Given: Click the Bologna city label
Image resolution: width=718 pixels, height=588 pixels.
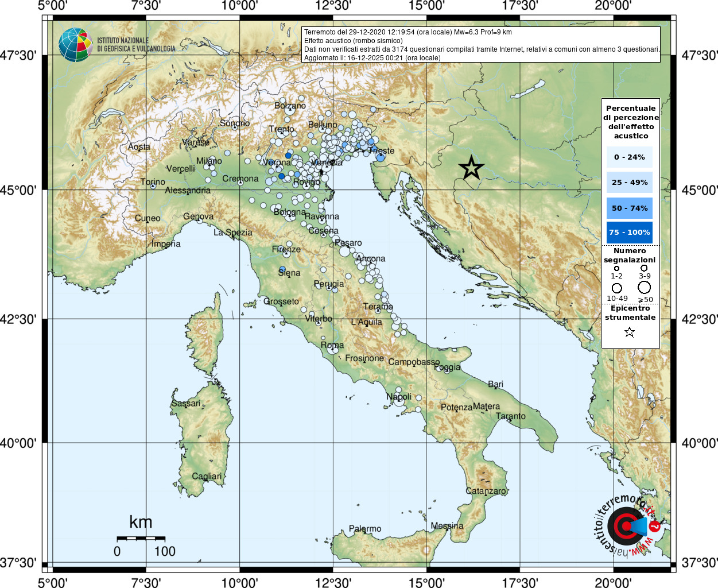Looking at the screenshot, I should [290, 212].
